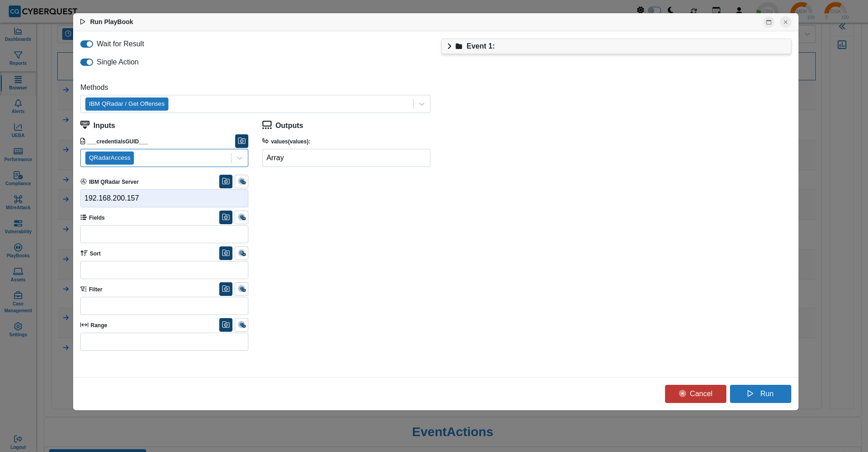Click the bar chart icon in right panel
868x452 pixels.
[842, 45]
